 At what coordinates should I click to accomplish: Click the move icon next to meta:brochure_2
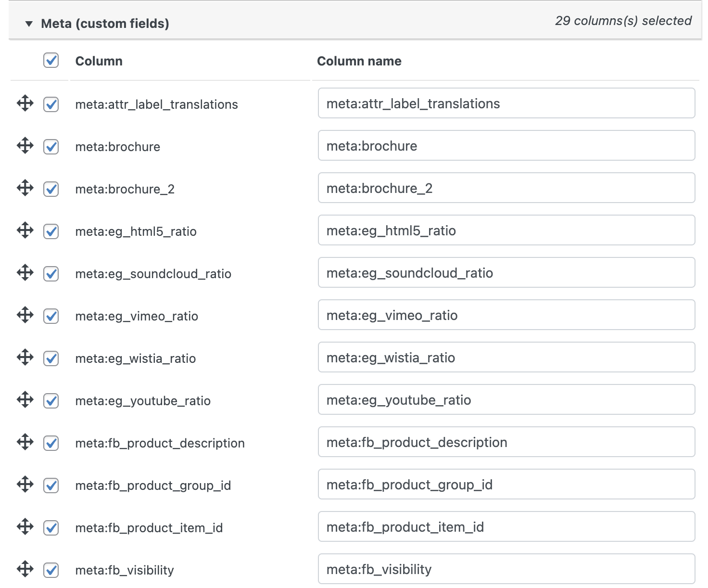(x=25, y=188)
